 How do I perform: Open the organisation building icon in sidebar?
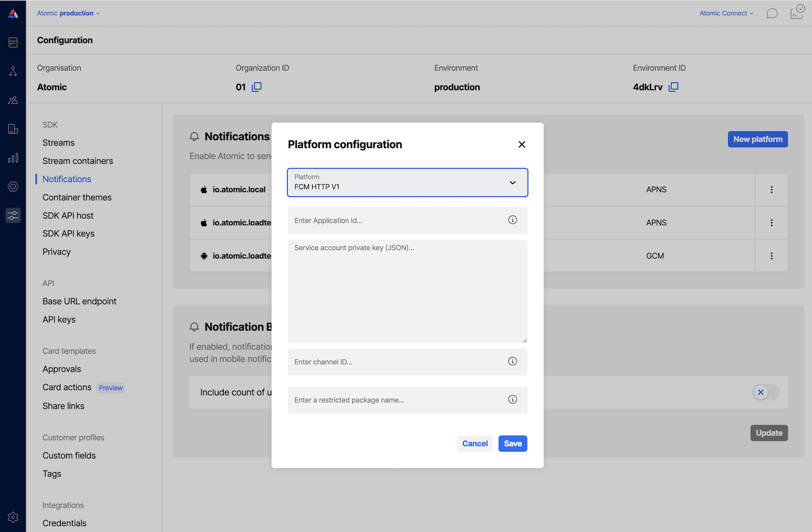pos(13,129)
